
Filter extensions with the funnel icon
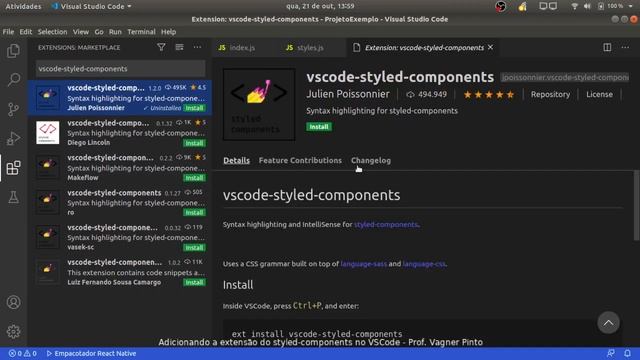click(x=161, y=47)
